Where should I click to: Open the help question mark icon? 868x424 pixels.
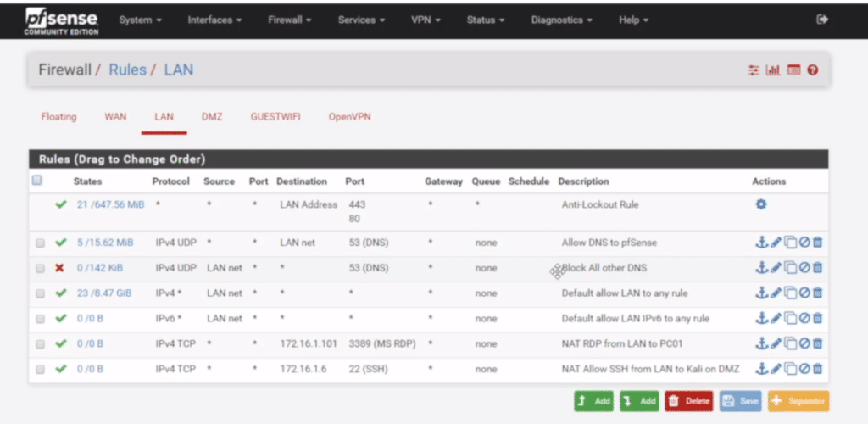point(813,70)
